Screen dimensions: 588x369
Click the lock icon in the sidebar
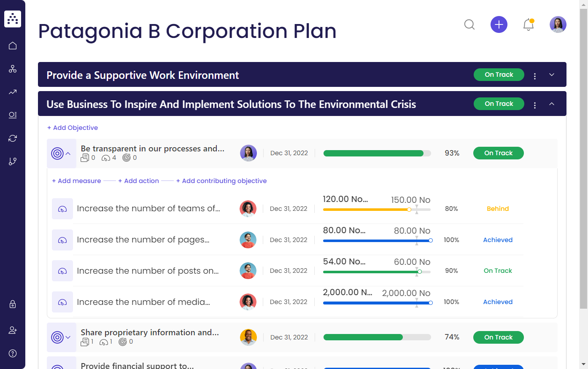[13, 304]
